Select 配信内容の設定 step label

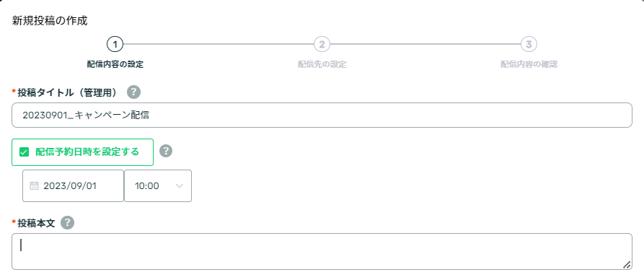click(115, 64)
